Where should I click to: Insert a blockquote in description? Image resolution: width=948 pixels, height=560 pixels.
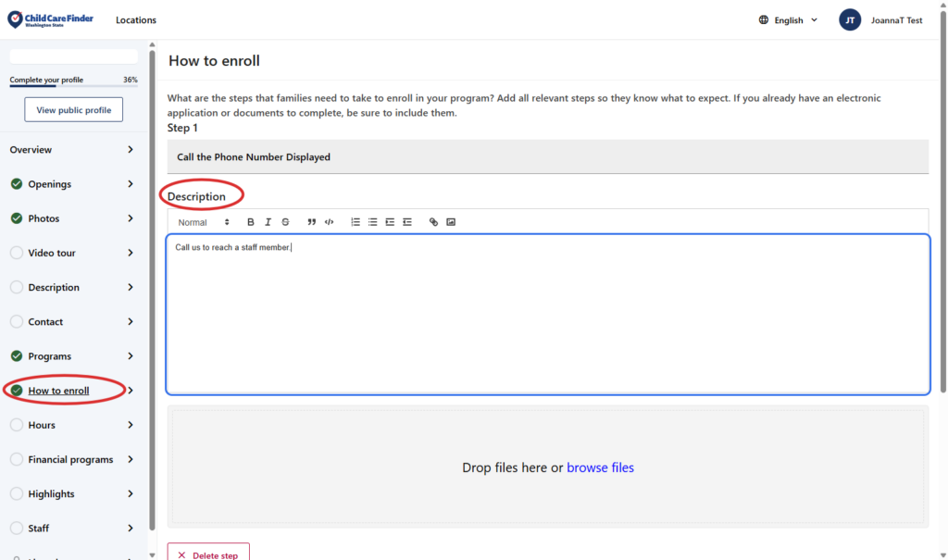click(x=311, y=222)
